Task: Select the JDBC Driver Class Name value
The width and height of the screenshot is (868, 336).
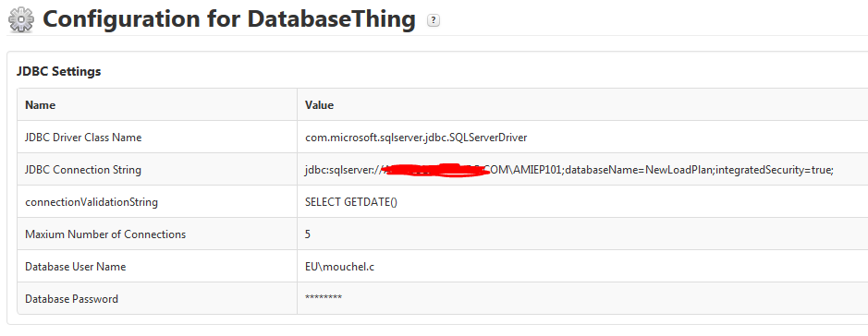Action: (x=416, y=138)
